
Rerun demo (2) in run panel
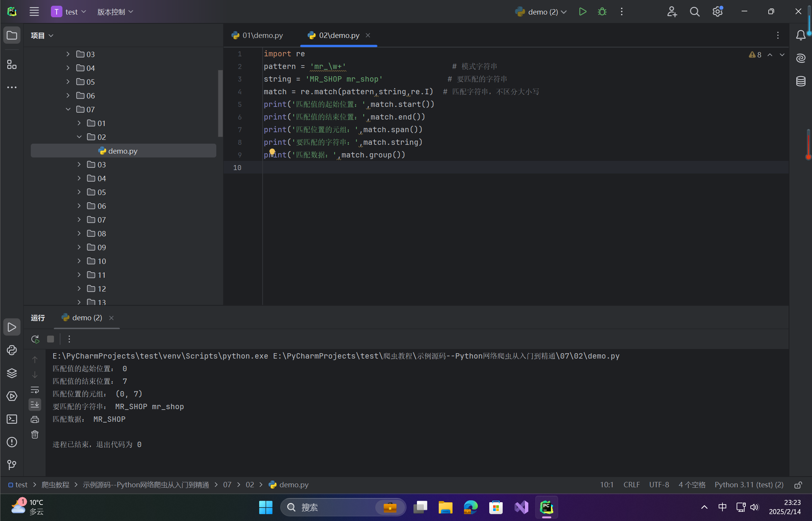click(35, 339)
